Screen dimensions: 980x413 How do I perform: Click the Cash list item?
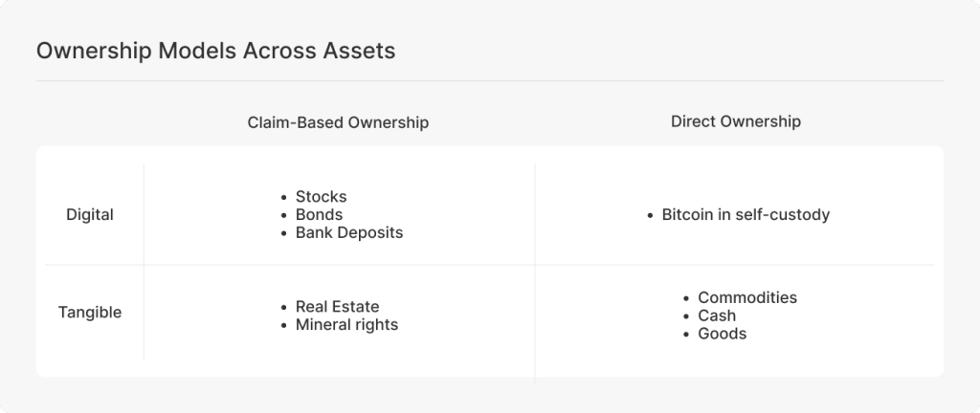pos(717,315)
